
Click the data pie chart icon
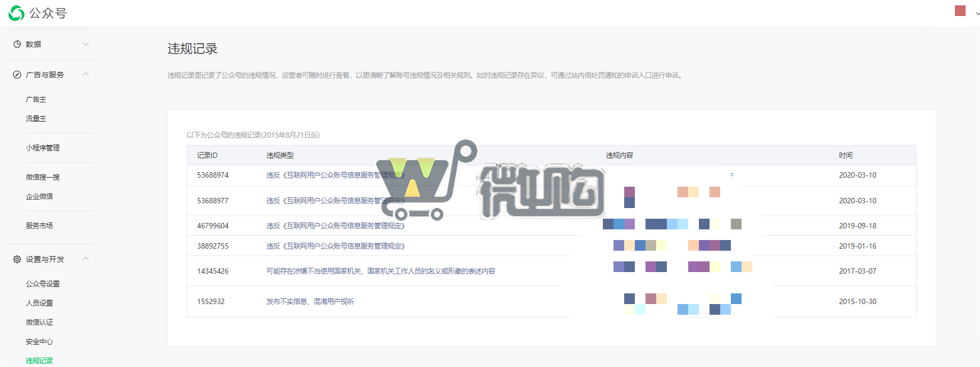coord(17,44)
